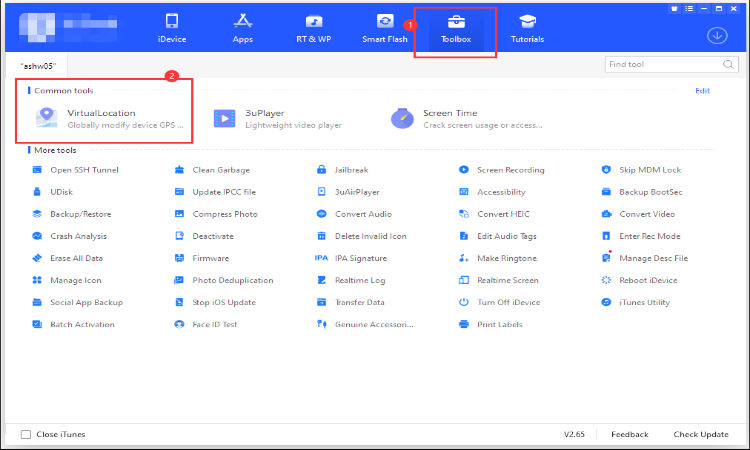The width and height of the screenshot is (750, 450).
Task: Select Stop iOS Update
Action: coord(215,302)
